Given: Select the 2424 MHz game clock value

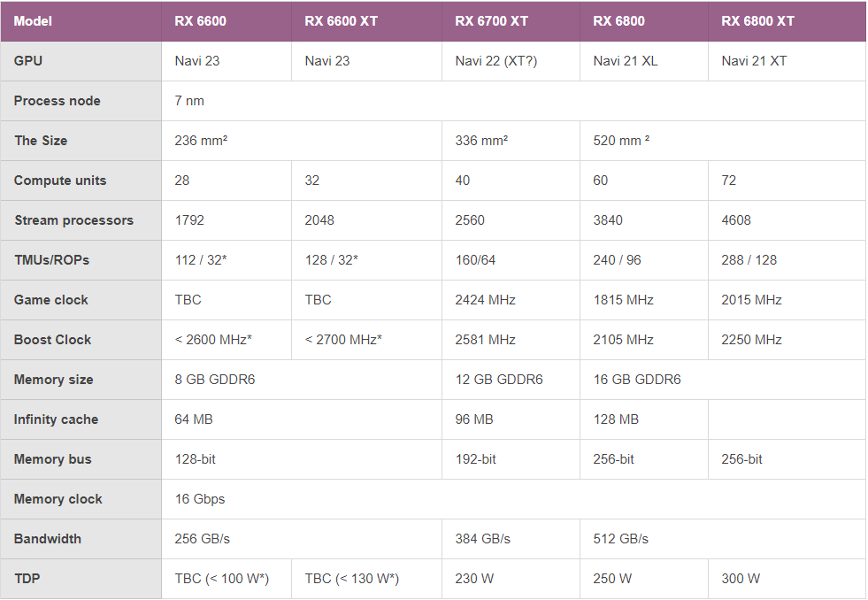Looking at the screenshot, I should [x=485, y=300].
